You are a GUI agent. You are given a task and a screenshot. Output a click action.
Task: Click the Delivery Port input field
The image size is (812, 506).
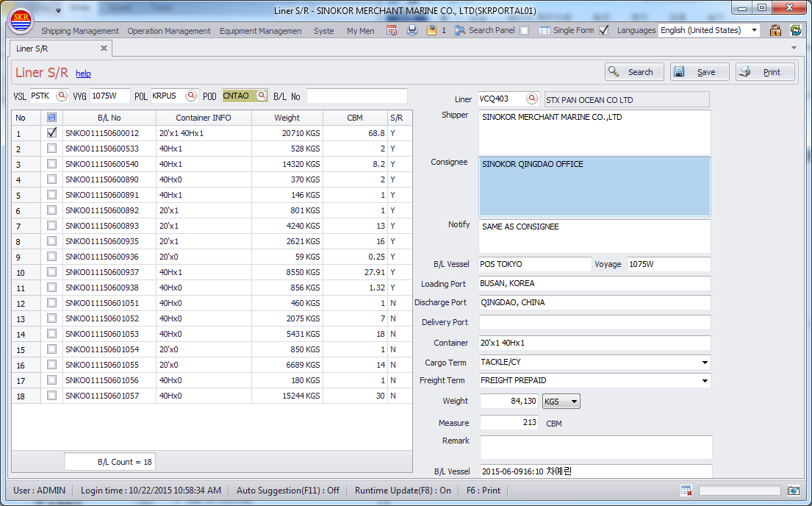coord(594,322)
